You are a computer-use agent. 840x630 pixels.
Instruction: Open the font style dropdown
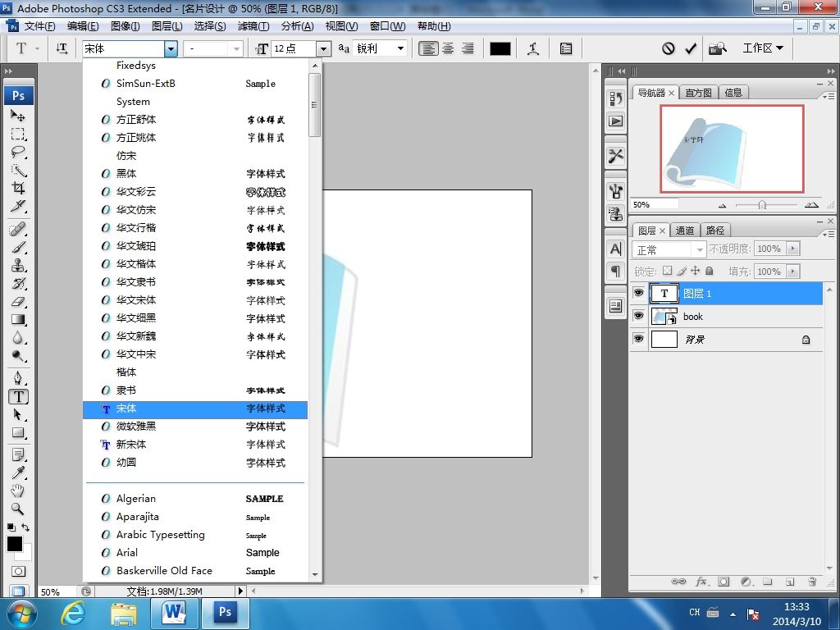point(236,48)
